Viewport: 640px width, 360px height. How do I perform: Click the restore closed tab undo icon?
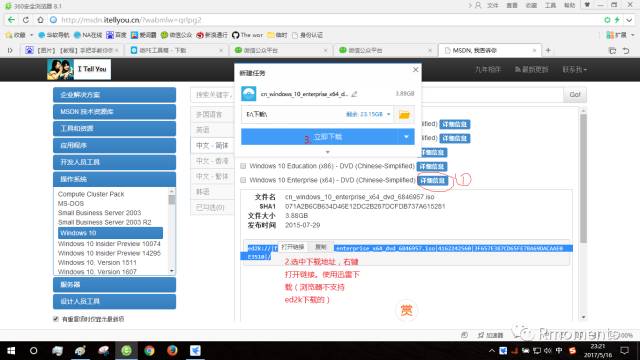pos(626,51)
